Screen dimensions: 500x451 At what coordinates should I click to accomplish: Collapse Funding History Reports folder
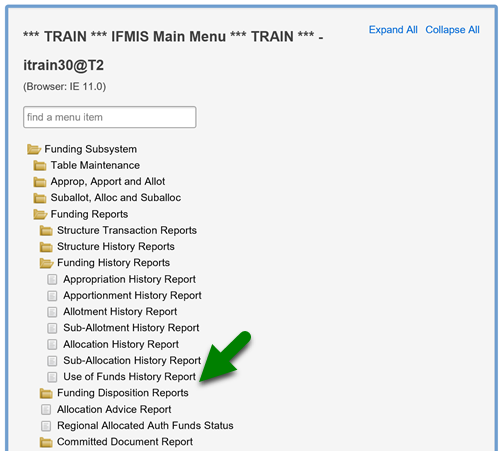click(x=113, y=263)
